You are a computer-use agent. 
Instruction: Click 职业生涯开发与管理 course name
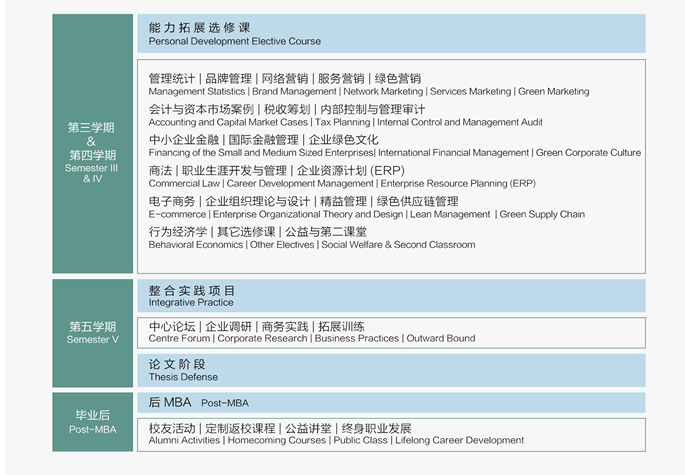[x=234, y=170]
